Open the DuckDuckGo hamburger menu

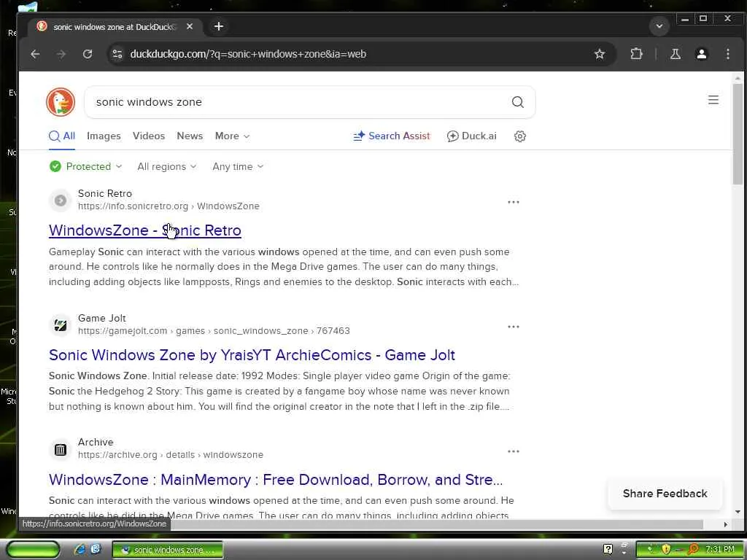[x=713, y=100]
